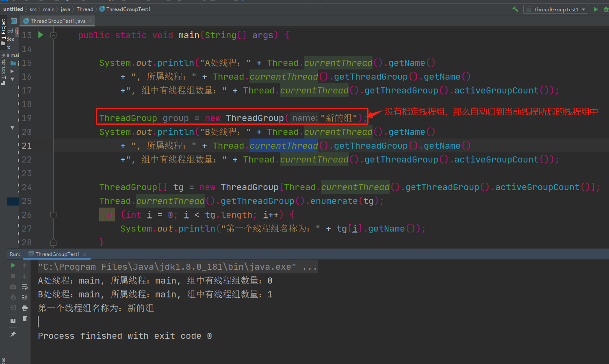
Task: Click the Thread breadcrumb in the navigation bar
Action: coord(85,9)
